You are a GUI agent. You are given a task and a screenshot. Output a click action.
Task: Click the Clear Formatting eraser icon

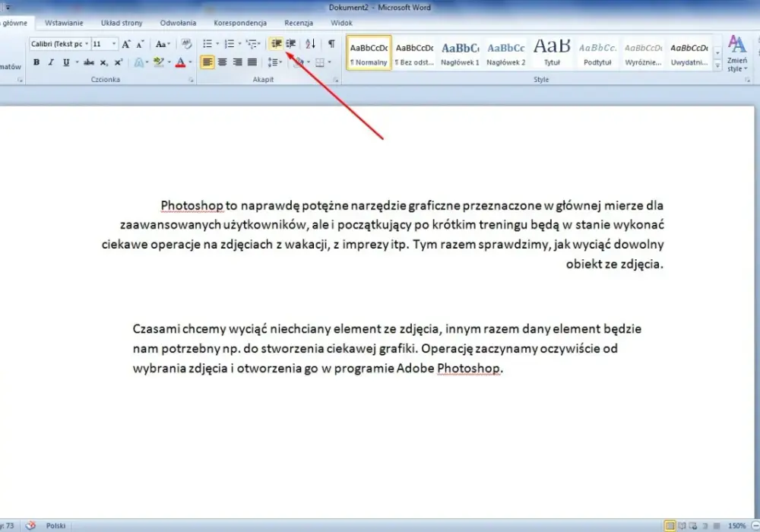(x=186, y=44)
